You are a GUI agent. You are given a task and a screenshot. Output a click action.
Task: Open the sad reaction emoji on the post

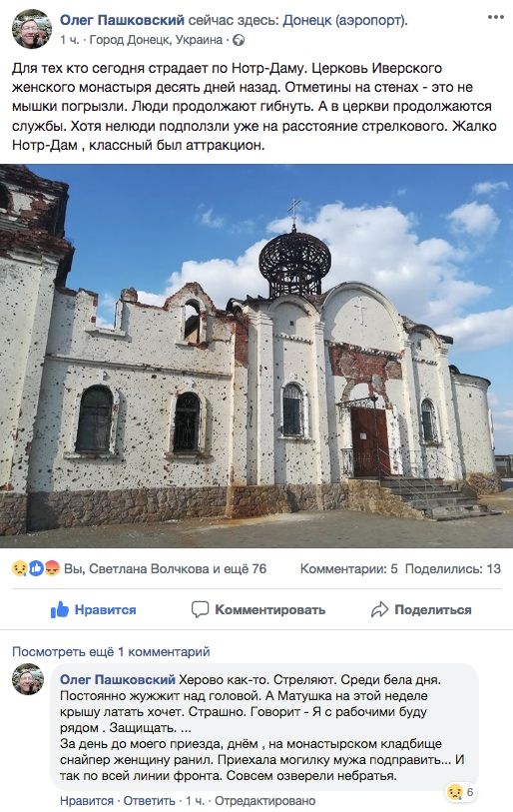pos(19,568)
